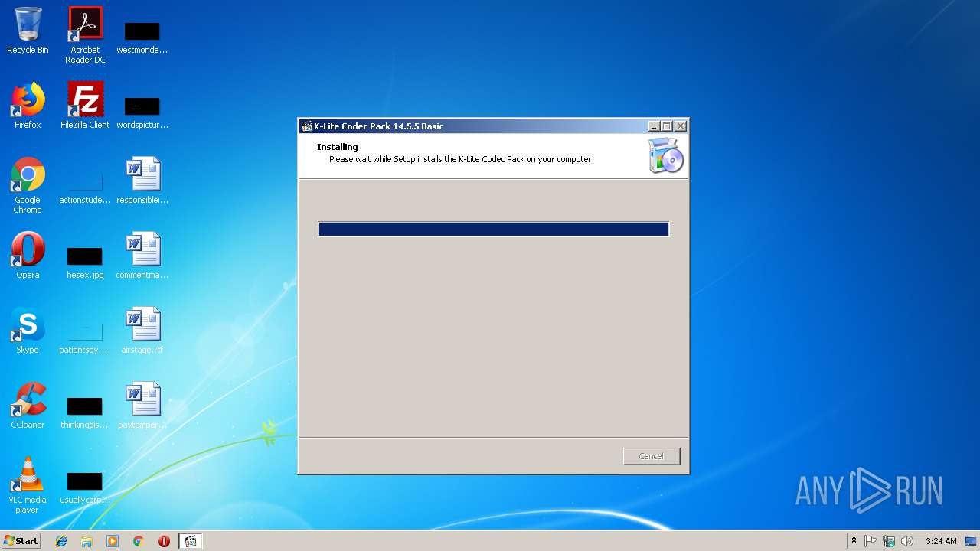The image size is (980, 551).
Task: Launch FileZilla Client shortcut
Action: point(85,106)
